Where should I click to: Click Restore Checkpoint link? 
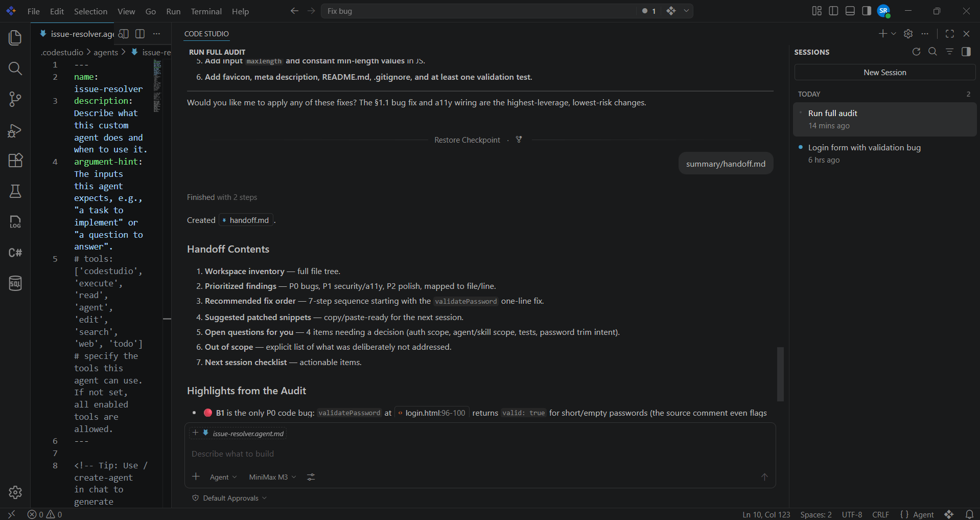click(467, 140)
